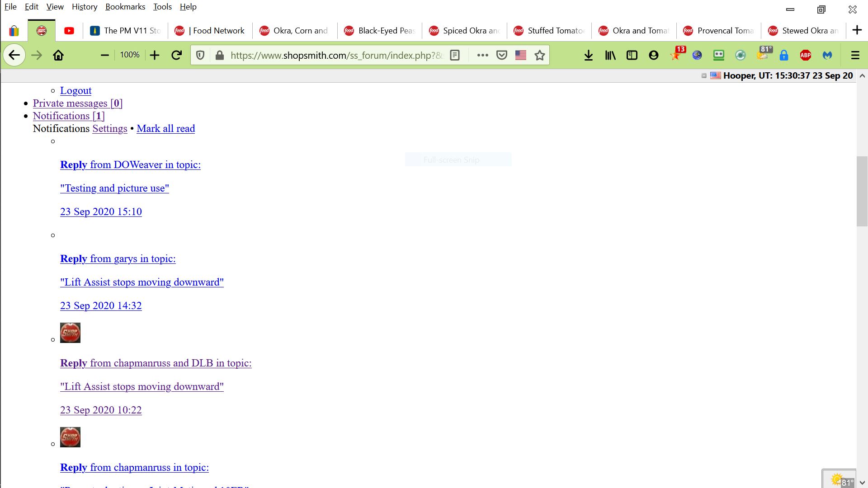
Task: Open the Bookmarks menu
Action: click(125, 7)
